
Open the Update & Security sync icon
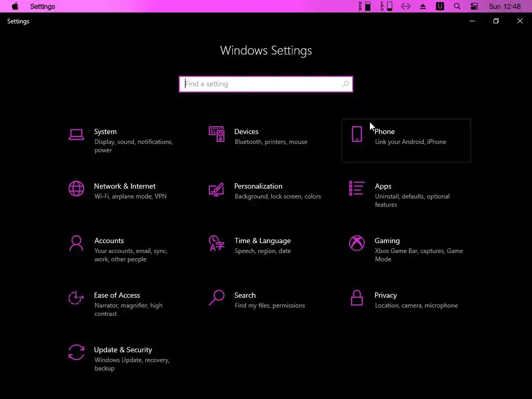point(76,352)
